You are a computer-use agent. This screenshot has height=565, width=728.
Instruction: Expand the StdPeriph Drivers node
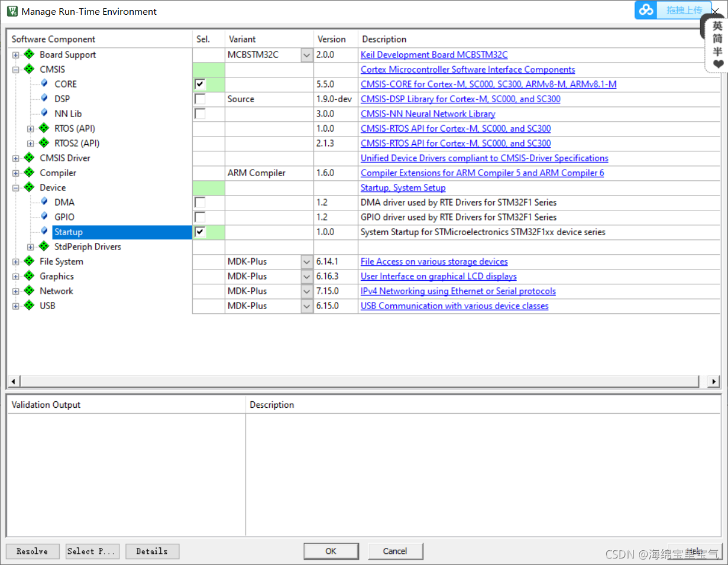point(31,247)
